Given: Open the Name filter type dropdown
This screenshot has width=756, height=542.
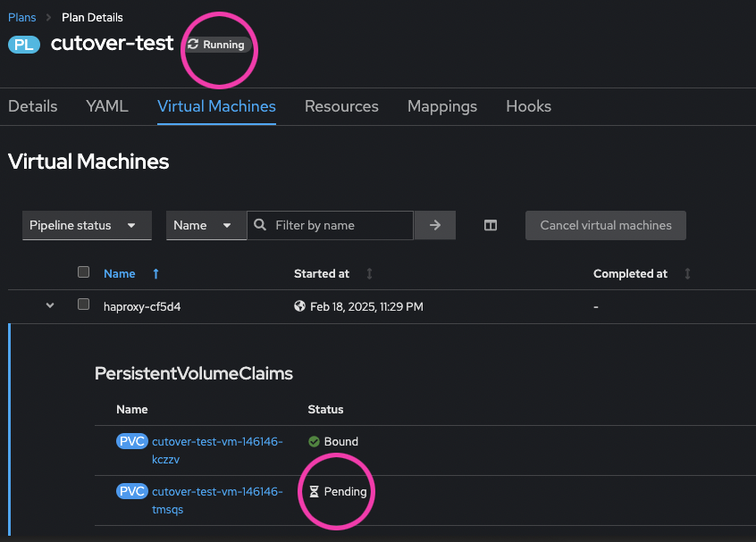Looking at the screenshot, I should [x=203, y=226].
